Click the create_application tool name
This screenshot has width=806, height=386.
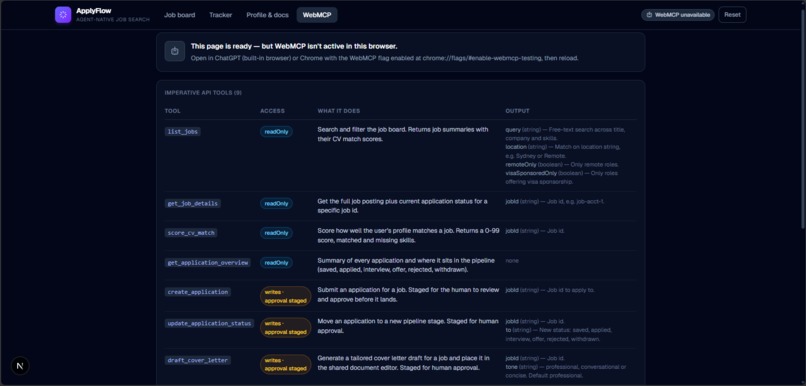198,292
